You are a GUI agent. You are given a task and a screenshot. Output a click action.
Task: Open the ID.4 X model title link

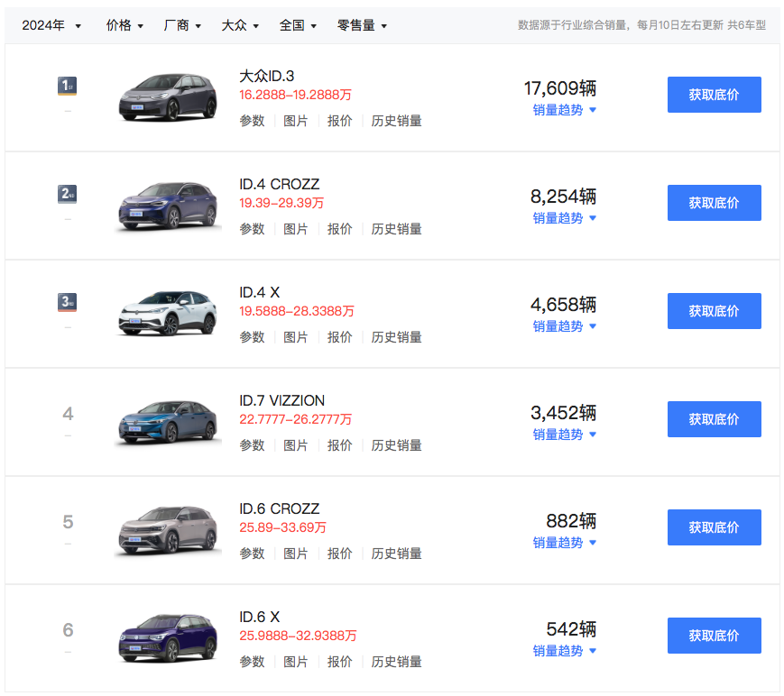click(x=259, y=292)
